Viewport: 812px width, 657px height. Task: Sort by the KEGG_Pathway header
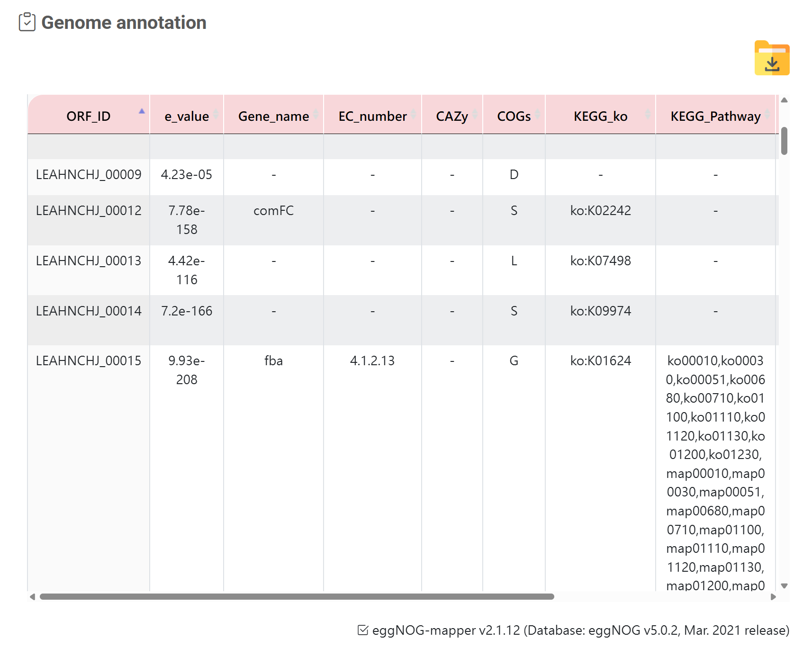715,116
